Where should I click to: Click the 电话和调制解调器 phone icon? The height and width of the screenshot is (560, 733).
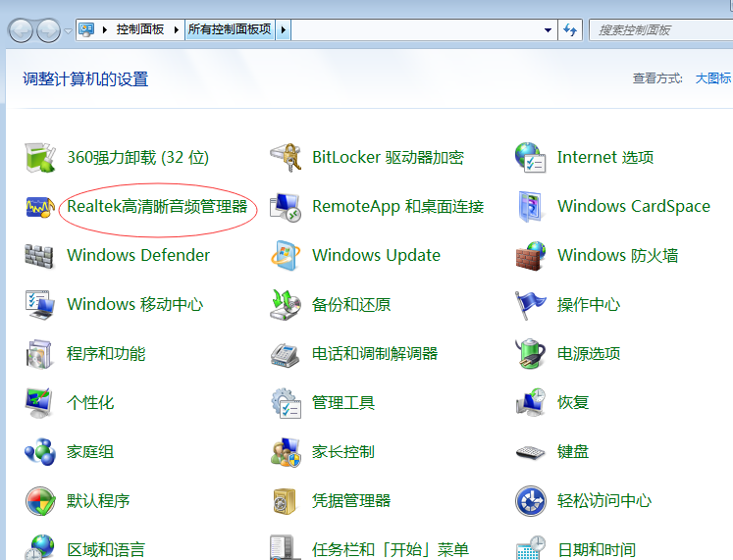[285, 355]
